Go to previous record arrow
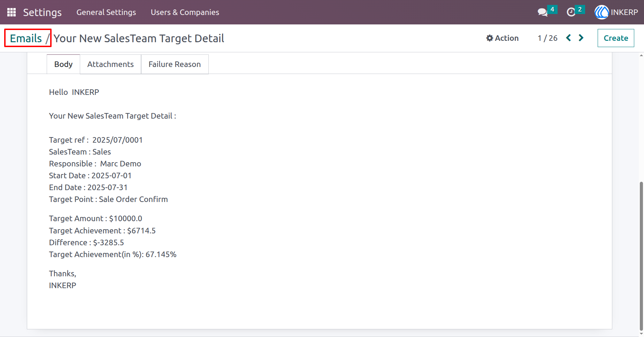 568,38
